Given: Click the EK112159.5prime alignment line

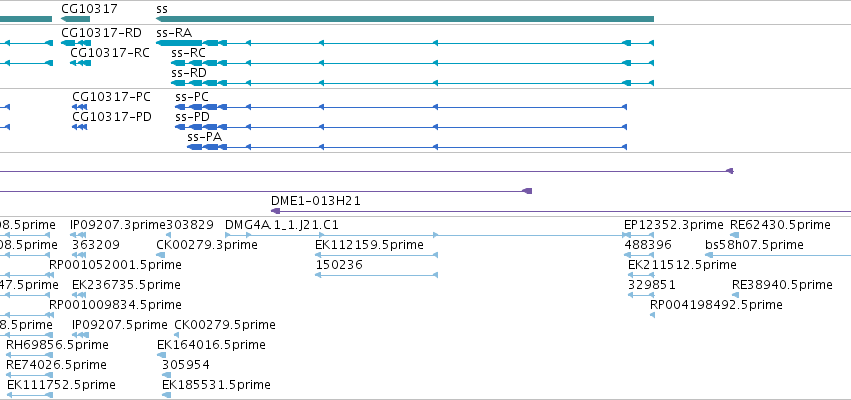Looking at the screenshot, I should point(376,255).
